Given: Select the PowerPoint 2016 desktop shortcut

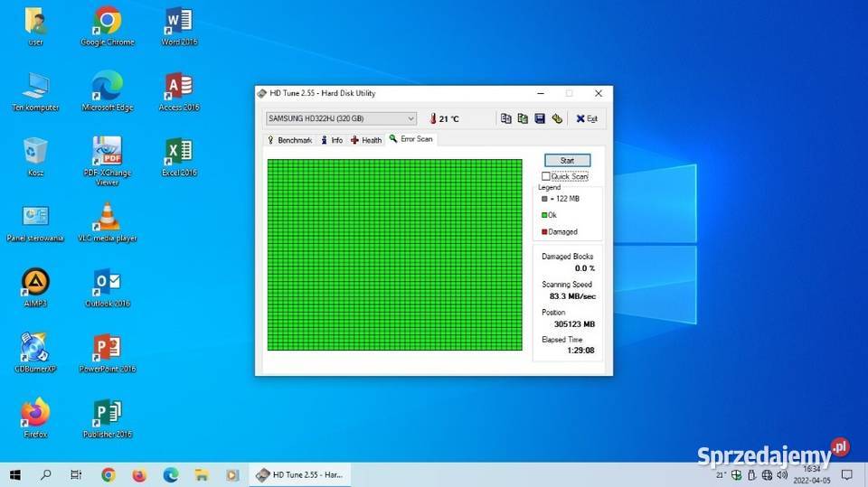Looking at the screenshot, I should (x=108, y=353).
